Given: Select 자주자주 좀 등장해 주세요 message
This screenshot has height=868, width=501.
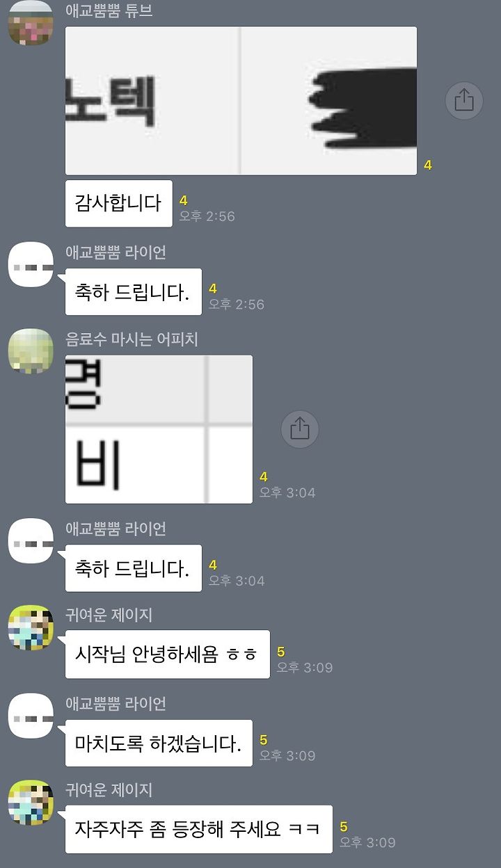Looking at the screenshot, I should 199,830.
